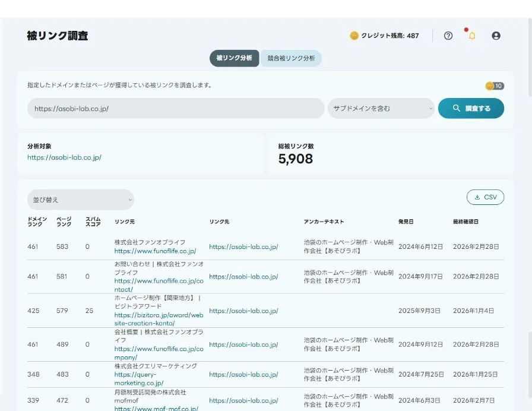Viewport: 532px width, 411px height.
Task: Click the ドメインランク column header
Action: [x=37, y=222]
